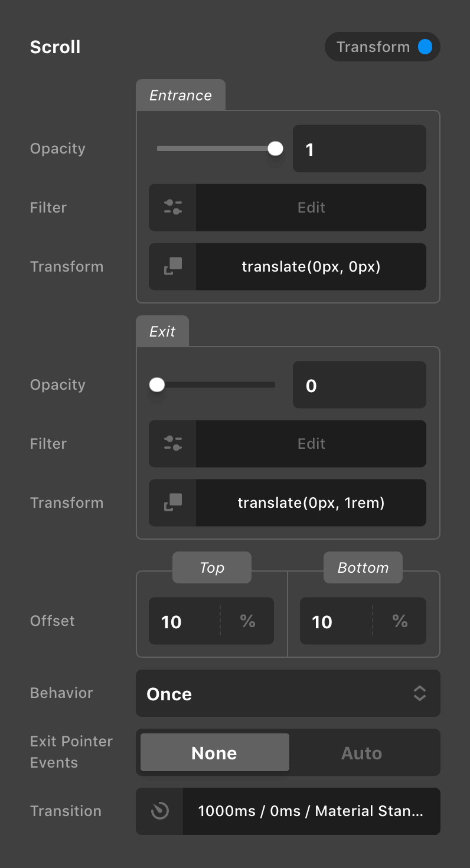Click the Entrance transform icon
The width and height of the screenshot is (470, 868).
172,266
